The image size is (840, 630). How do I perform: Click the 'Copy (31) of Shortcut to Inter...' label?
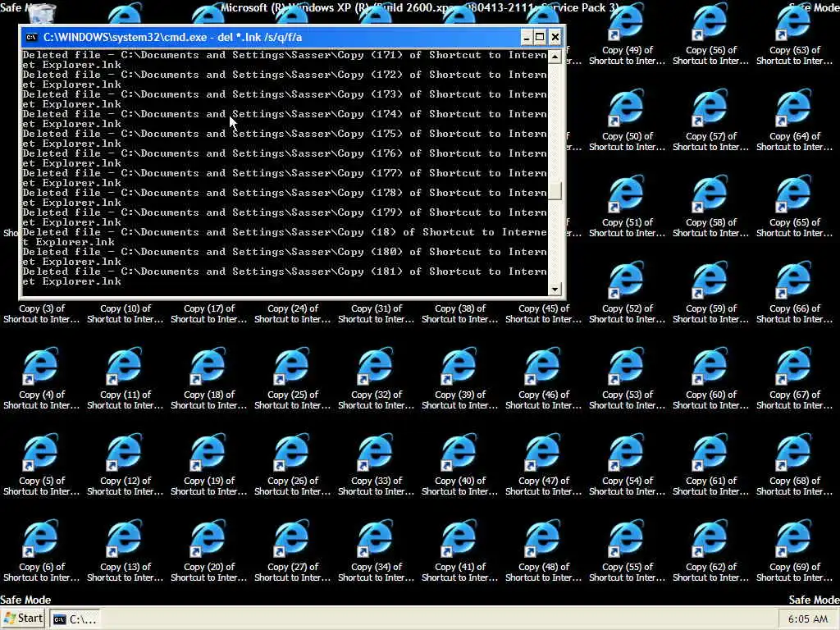(376, 314)
